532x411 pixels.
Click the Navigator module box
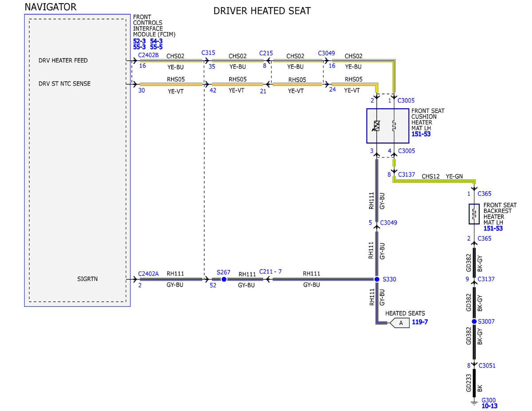[x=77, y=160]
